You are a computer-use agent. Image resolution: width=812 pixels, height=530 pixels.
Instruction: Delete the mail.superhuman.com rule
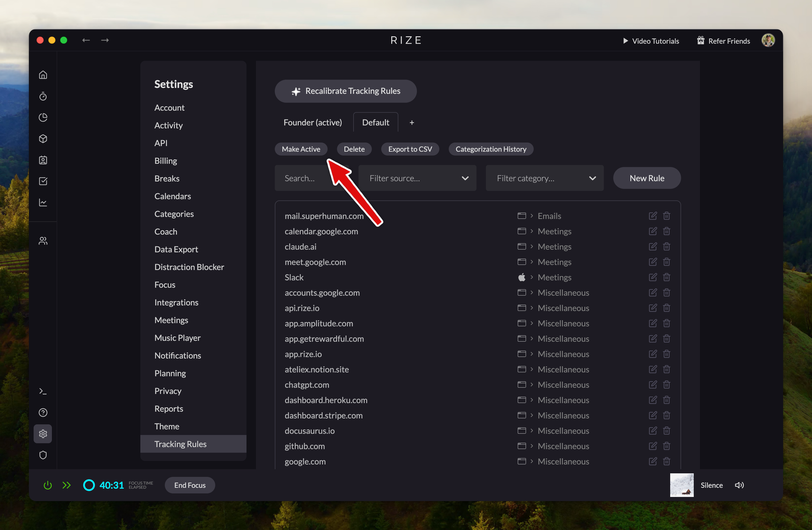[x=666, y=216]
